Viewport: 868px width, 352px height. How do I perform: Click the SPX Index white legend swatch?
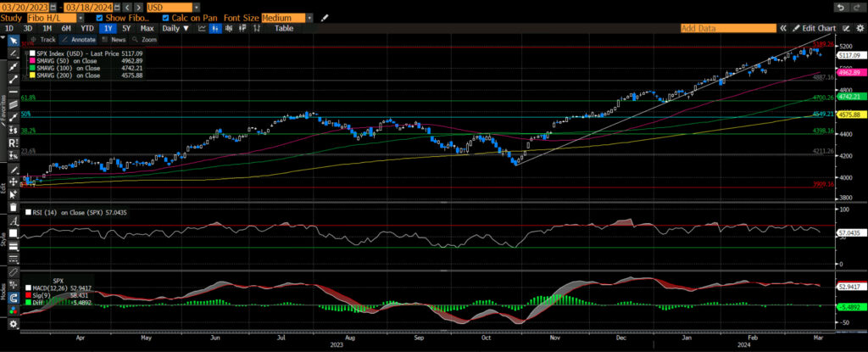pyautogui.click(x=32, y=53)
